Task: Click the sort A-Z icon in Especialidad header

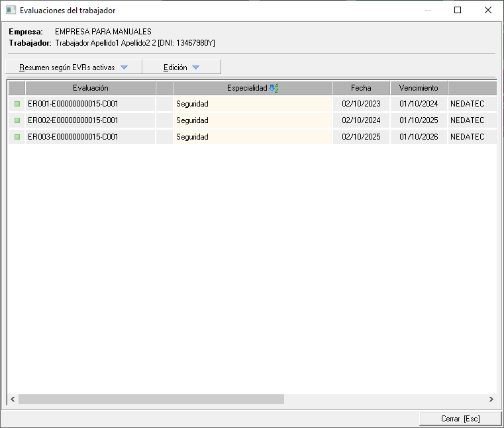Action: pos(274,88)
